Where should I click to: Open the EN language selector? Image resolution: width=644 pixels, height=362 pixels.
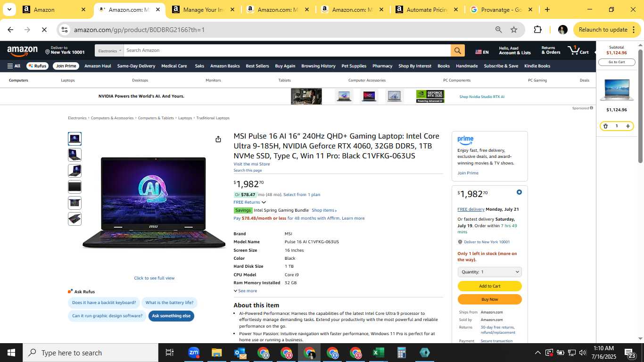click(482, 52)
